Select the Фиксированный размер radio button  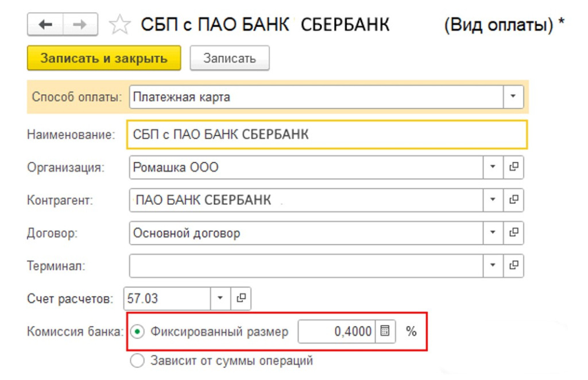(138, 332)
